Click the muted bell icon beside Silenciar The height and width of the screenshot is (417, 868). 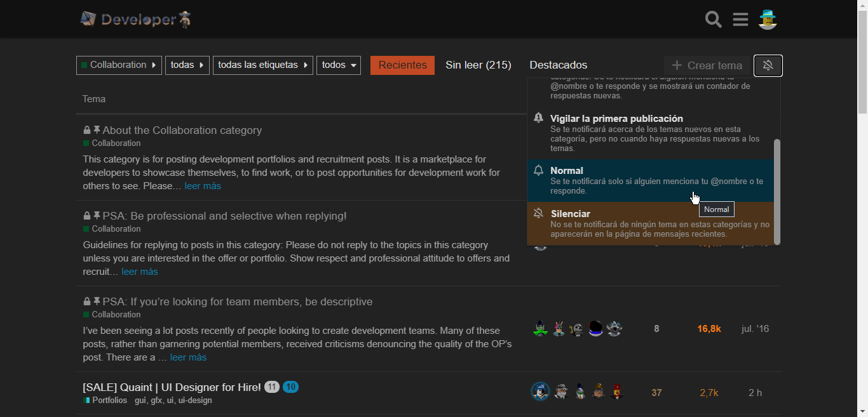pos(539,214)
